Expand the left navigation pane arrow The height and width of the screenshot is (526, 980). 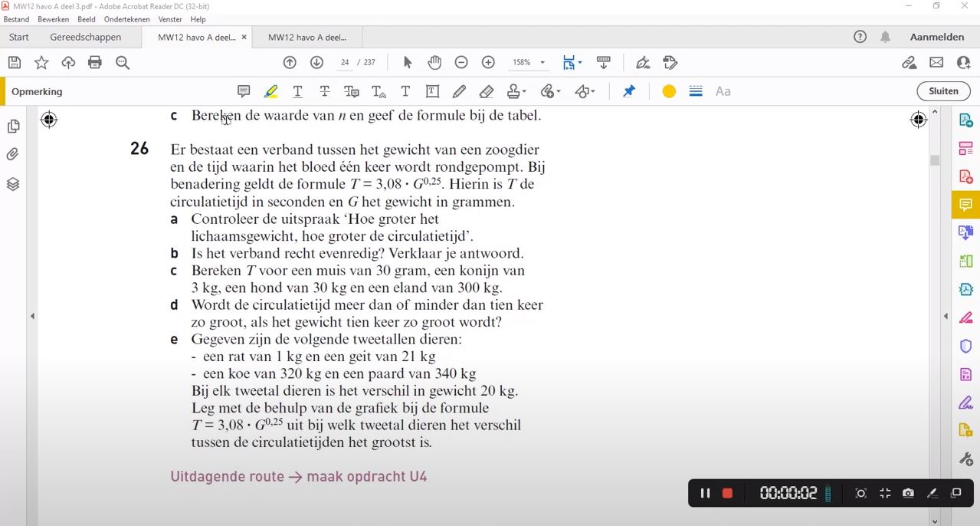(x=32, y=316)
